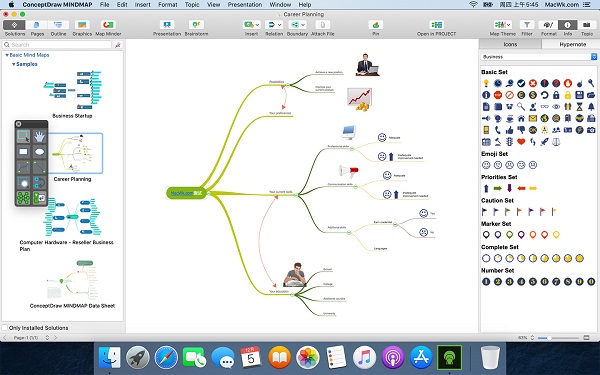
Task: Open the Format menu
Action: pos(168,5)
